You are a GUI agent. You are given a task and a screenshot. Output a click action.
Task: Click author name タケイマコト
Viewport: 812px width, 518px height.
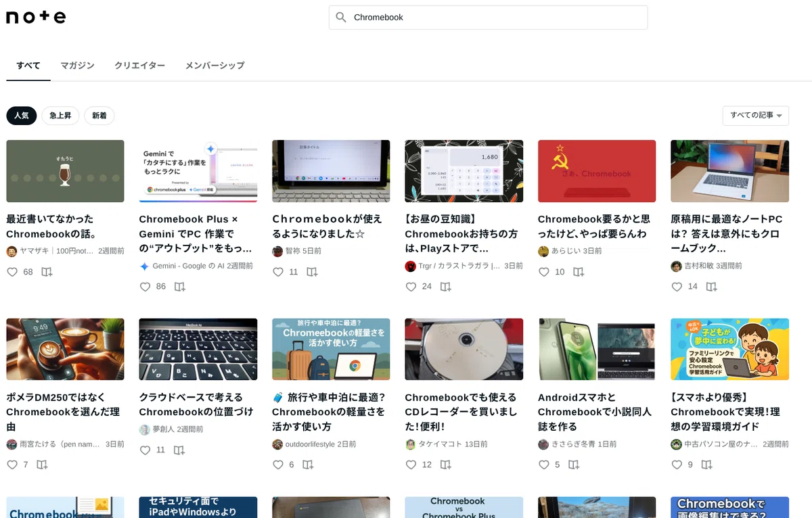click(x=440, y=445)
